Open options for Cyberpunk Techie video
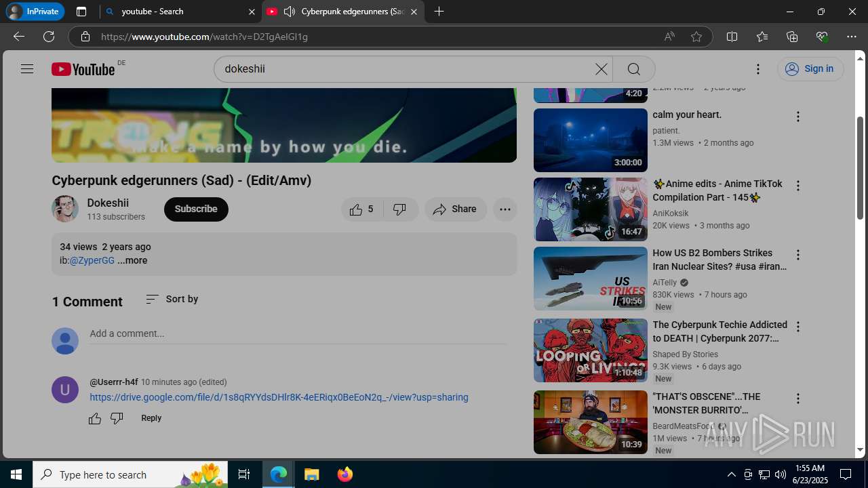Image resolution: width=868 pixels, height=488 pixels. 798,327
